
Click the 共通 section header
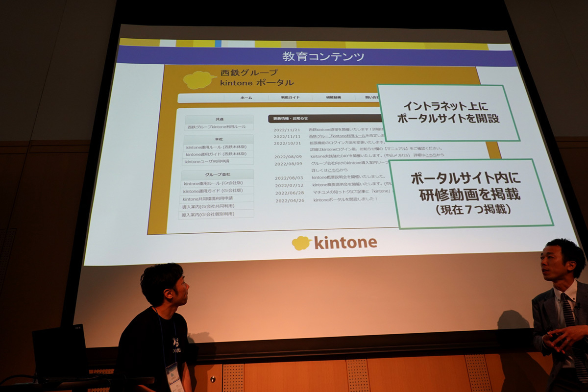click(x=219, y=119)
